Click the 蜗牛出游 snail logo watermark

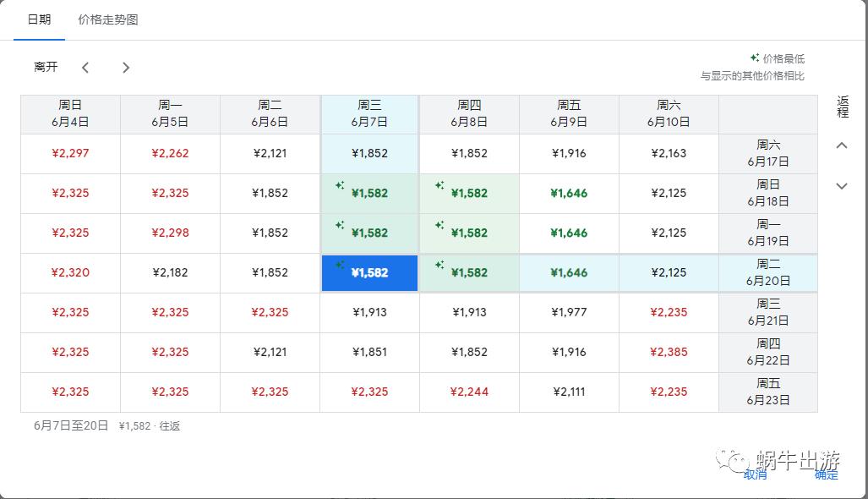(728, 461)
